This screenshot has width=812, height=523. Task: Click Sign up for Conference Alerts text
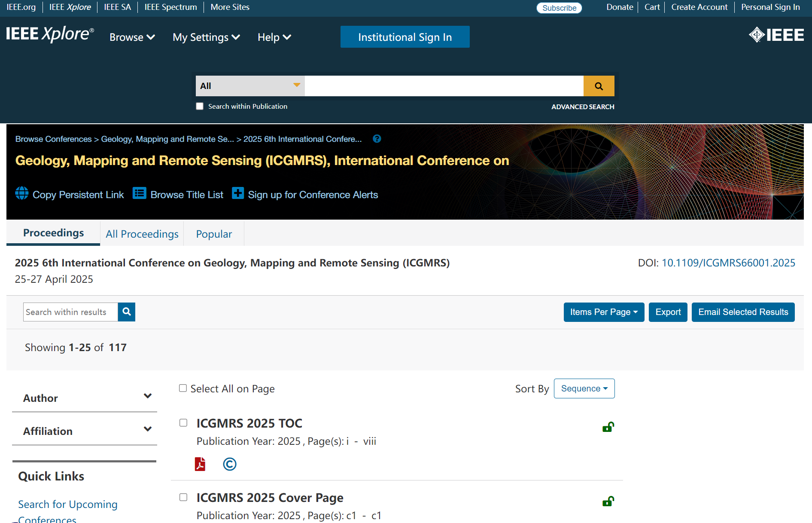click(x=313, y=195)
